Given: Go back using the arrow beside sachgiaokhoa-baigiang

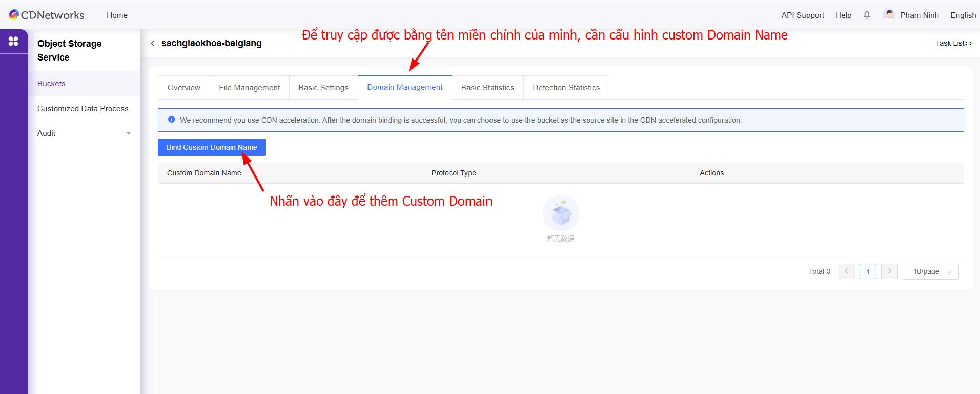Looking at the screenshot, I should [153, 44].
